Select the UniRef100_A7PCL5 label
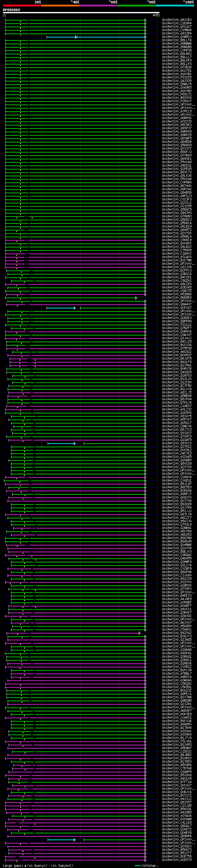 coord(176,111)
